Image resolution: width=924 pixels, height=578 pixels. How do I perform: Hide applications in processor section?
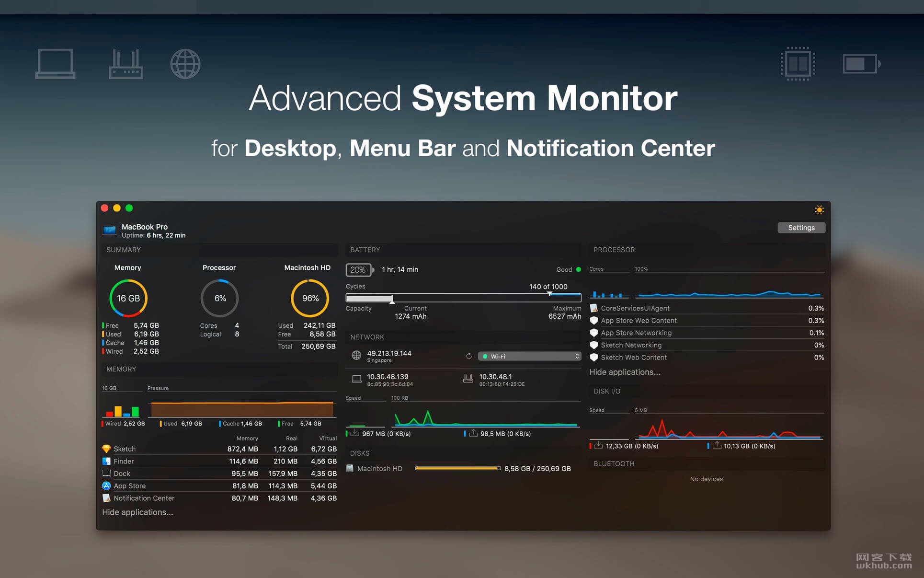625,372
